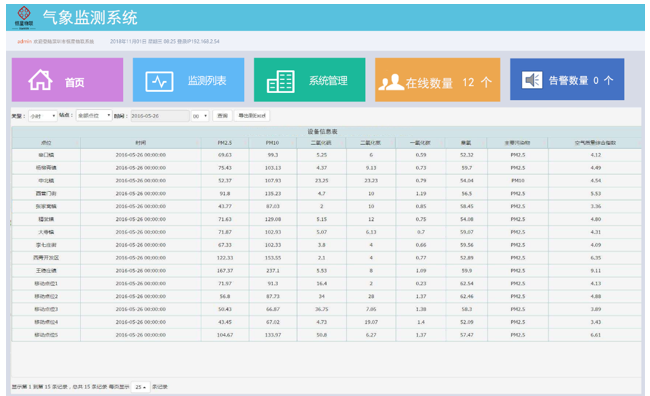650x396 pixels.
Task: Sort by the 二氧化硫 column header
Action: click(321, 143)
